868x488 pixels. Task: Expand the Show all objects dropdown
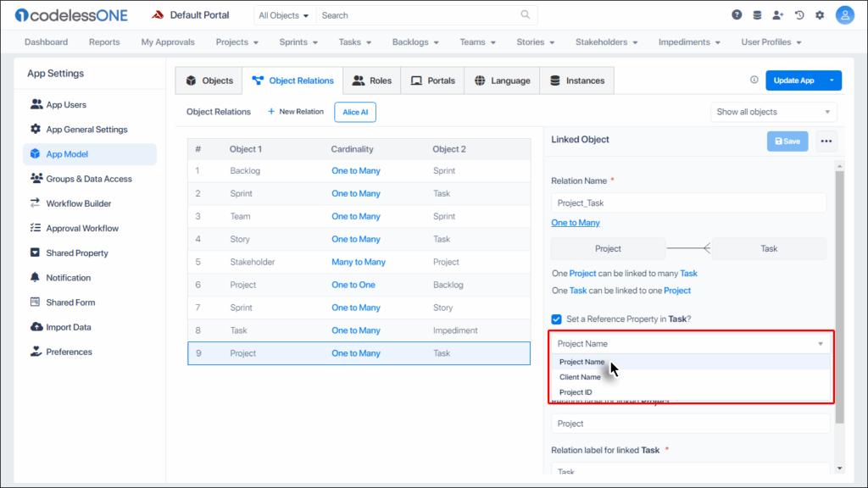tap(773, 112)
